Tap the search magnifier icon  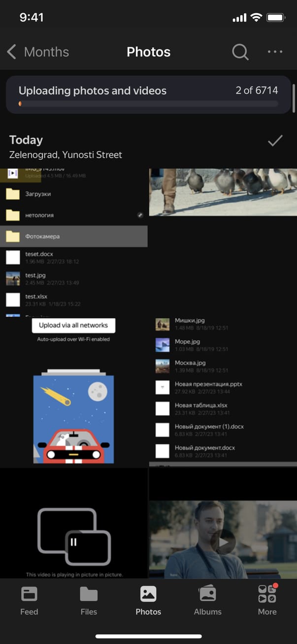[240, 52]
